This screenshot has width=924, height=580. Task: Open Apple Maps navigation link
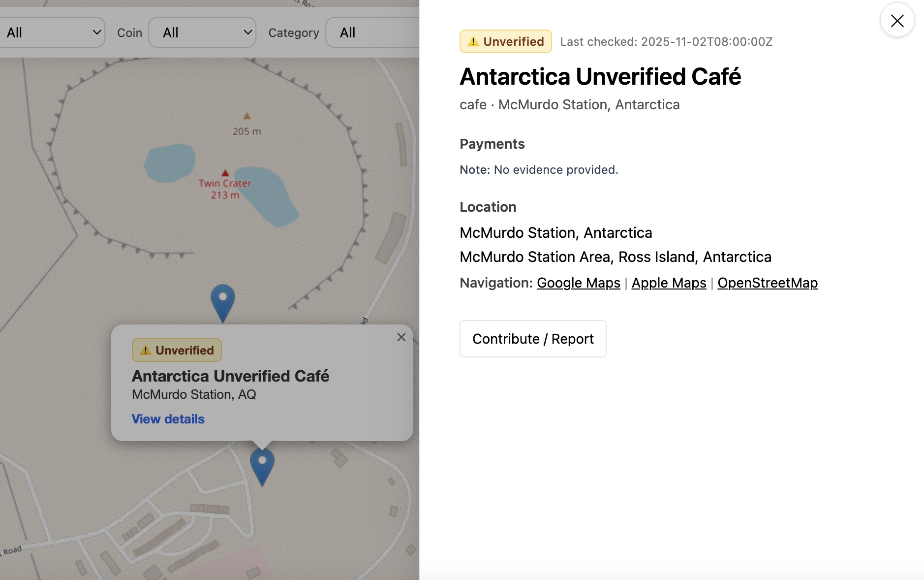(669, 283)
